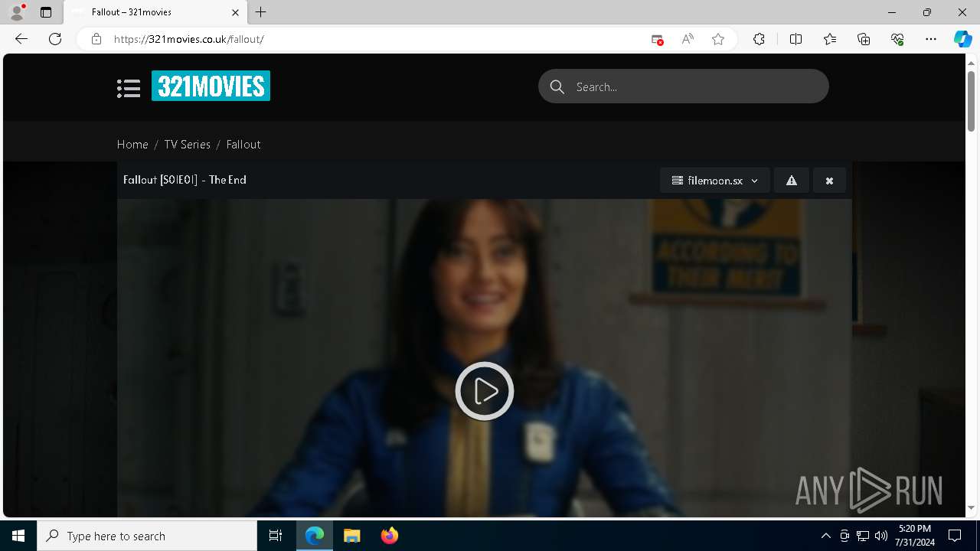Open Collections
This screenshot has width=980, height=551.
click(864, 39)
